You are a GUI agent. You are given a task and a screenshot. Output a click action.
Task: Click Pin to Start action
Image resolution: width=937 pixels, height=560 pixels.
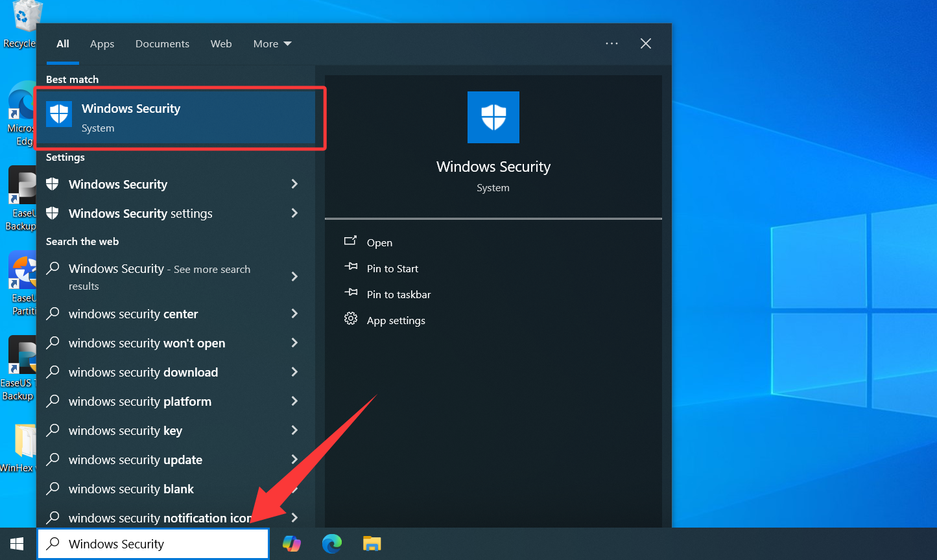coord(392,268)
